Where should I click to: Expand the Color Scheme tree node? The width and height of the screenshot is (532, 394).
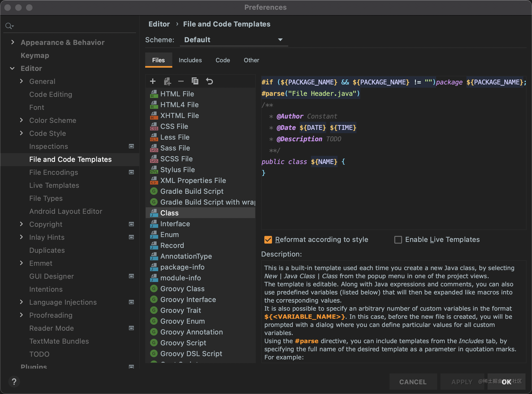pyautogui.click(x=22, y=120)
